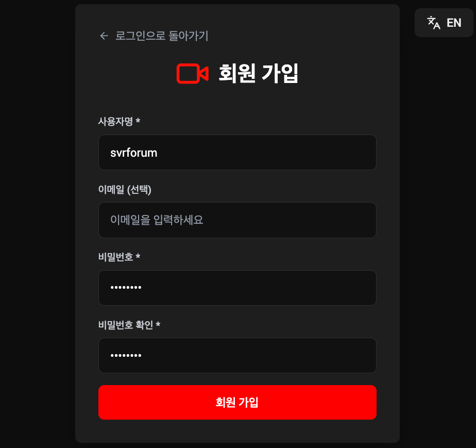This screenshot has width=476, height=448.
Task: Focus the 이메일 (선택) input field
Action: 237,220
